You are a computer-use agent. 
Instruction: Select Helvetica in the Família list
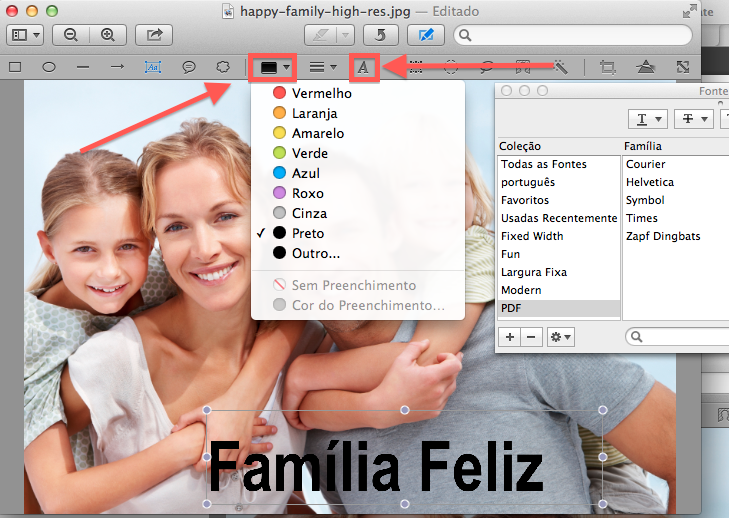click(650, 182)
